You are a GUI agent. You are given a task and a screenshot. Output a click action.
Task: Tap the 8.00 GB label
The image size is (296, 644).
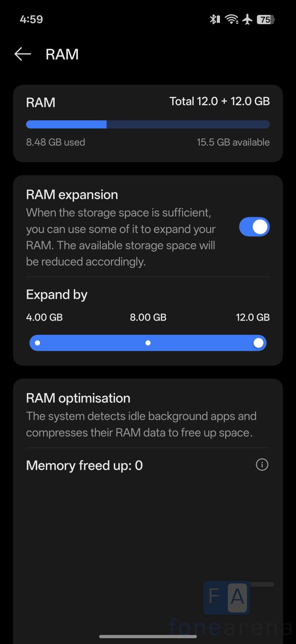[x=148, y=317]
